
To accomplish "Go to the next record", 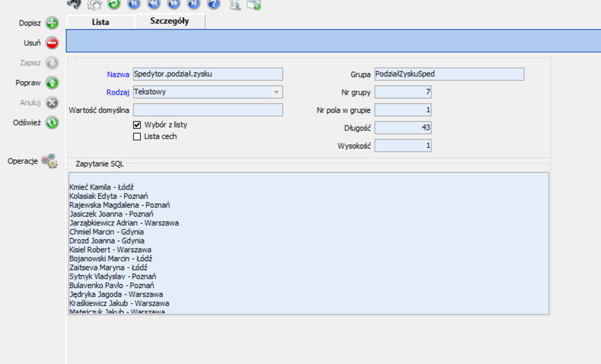I will (x=174, y=4).
